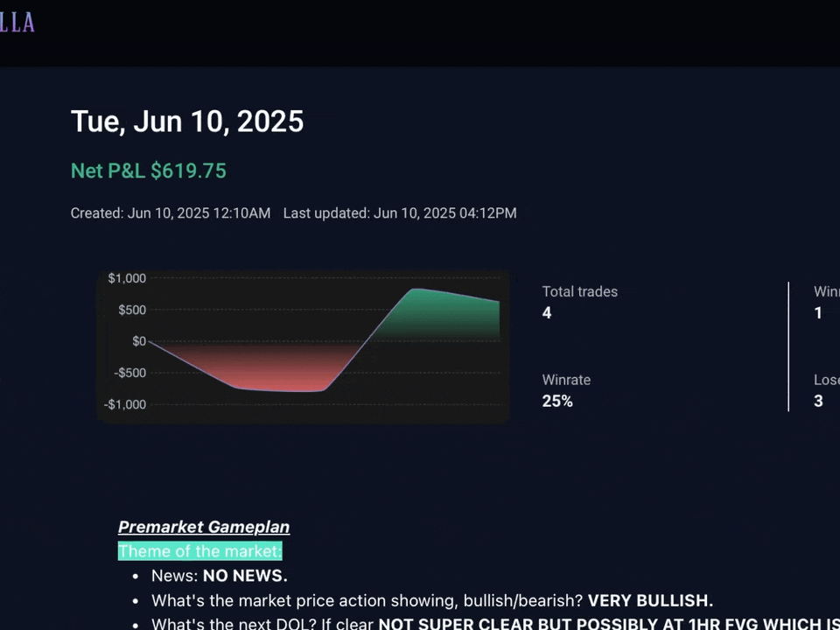Screen dimensions: 840x630
Task: Click the Total trades stat label
Action: (x=579, y=292)
